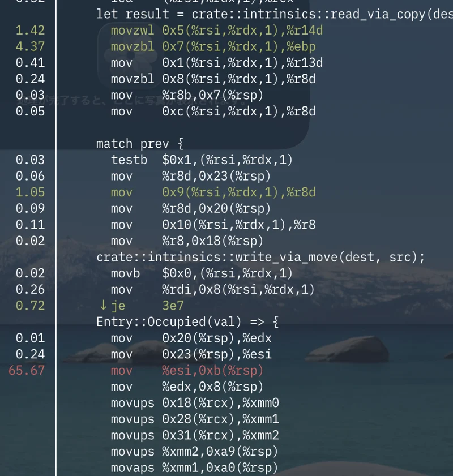Click the down arrow beside the je instruction

(x=103, y=306)
